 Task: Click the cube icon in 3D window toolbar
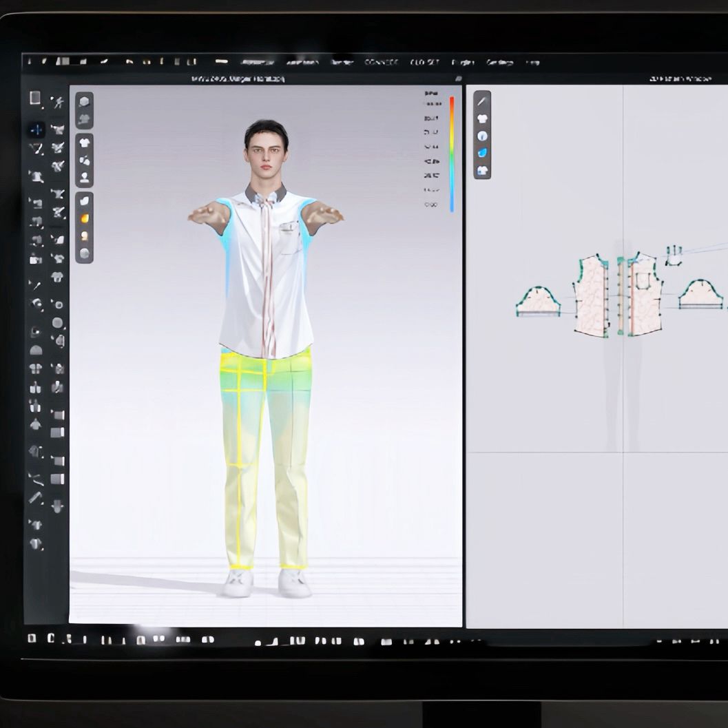(84, 101)
